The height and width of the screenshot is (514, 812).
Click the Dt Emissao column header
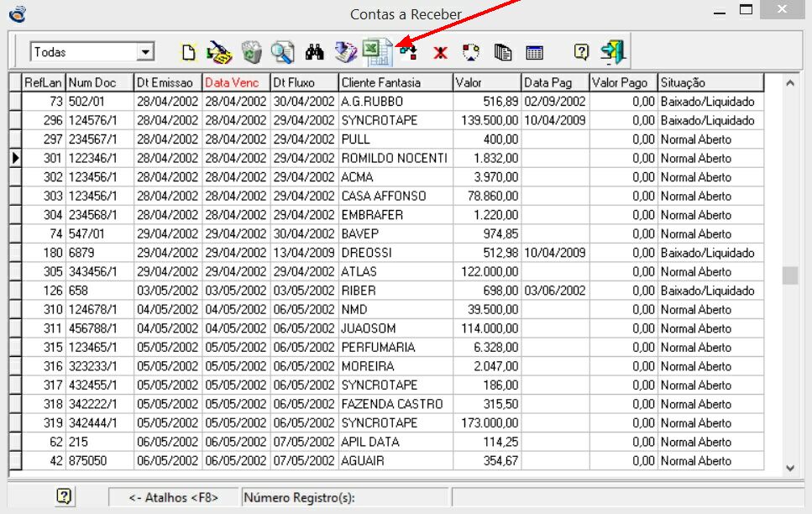coord(168,82)
